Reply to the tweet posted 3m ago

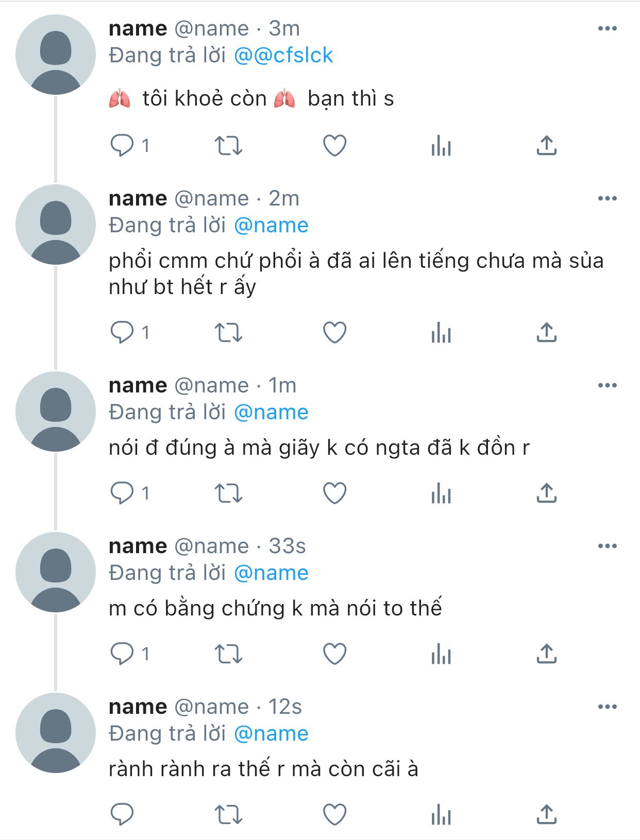pos(123,145)
